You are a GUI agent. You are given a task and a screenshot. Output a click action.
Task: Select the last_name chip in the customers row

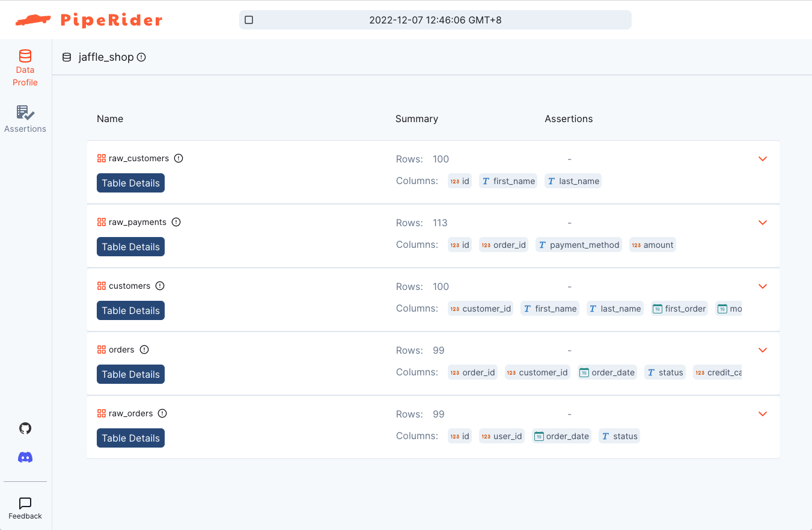coord(615,309)
